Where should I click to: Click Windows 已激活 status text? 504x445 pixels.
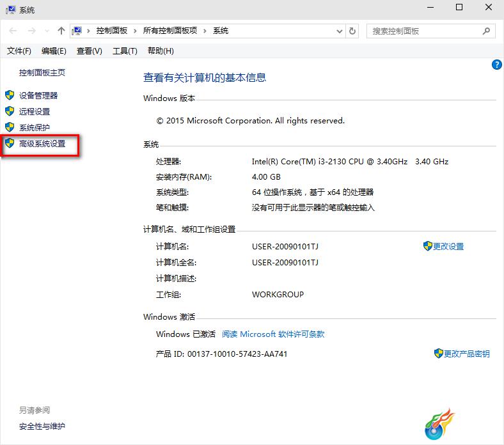point(185,334)
